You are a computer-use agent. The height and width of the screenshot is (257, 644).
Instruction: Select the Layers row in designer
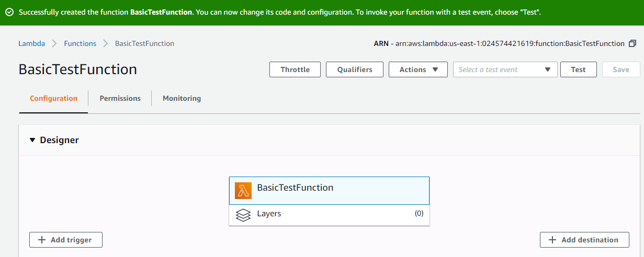(x=329, y=215)
